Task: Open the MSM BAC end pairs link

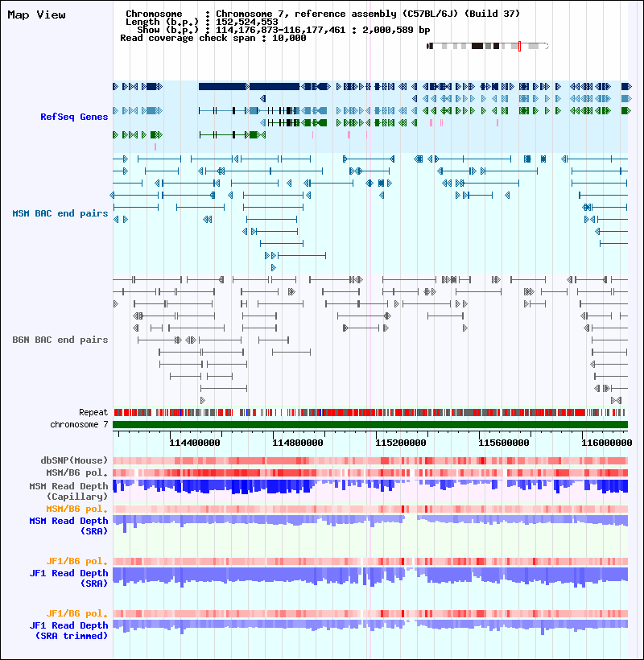Action: click(x=60, y=213)
